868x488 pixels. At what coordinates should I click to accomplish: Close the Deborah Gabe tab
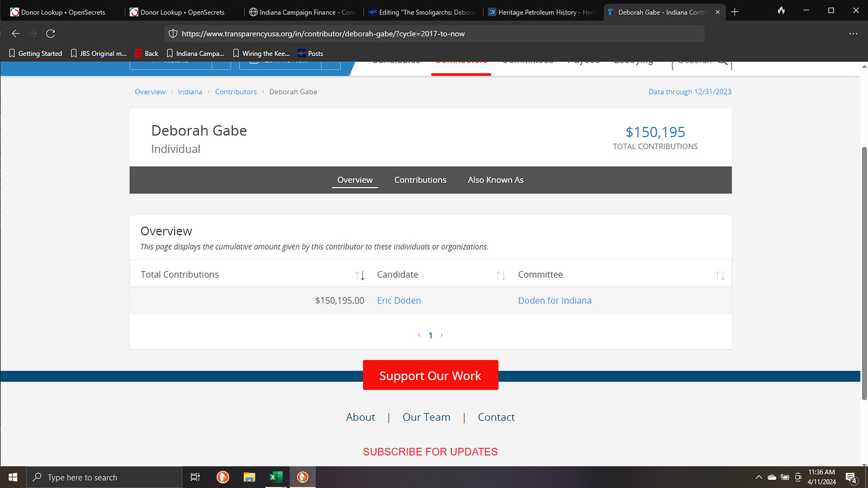point(717,12)
